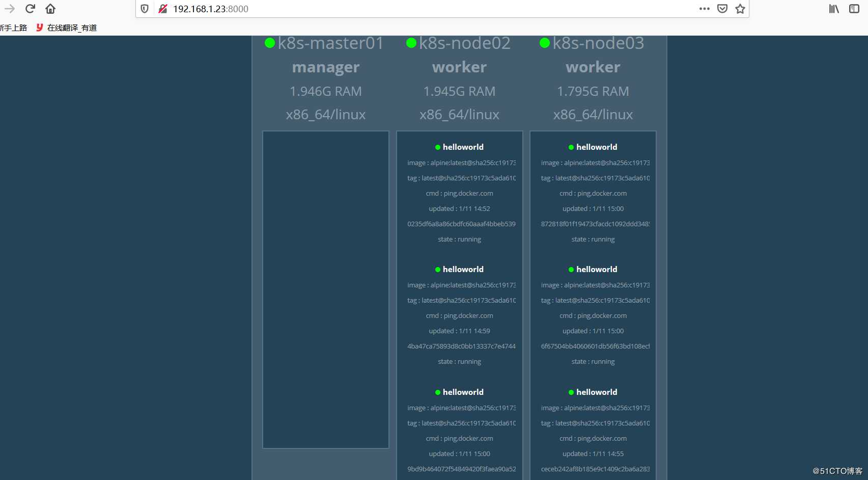The height and width of the screenshot is (480, 868).
Task: Click x86_64/linux under k8s-master01
Action: (x=326, y=115)
